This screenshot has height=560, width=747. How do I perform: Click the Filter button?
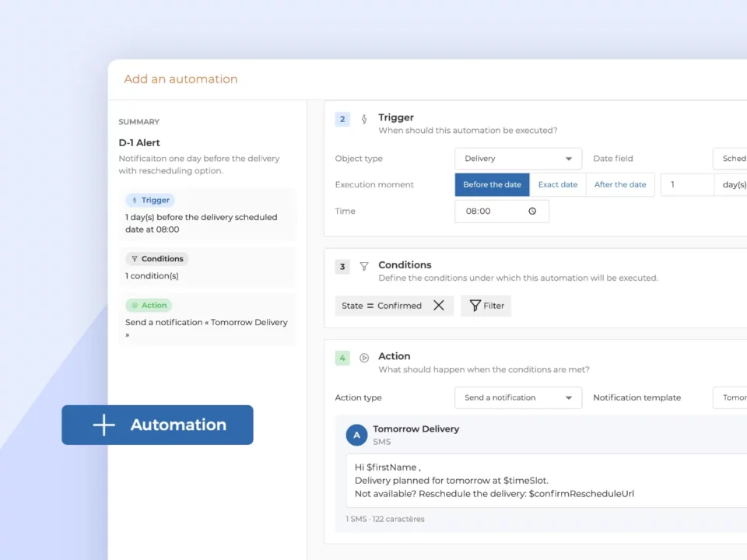486,306
